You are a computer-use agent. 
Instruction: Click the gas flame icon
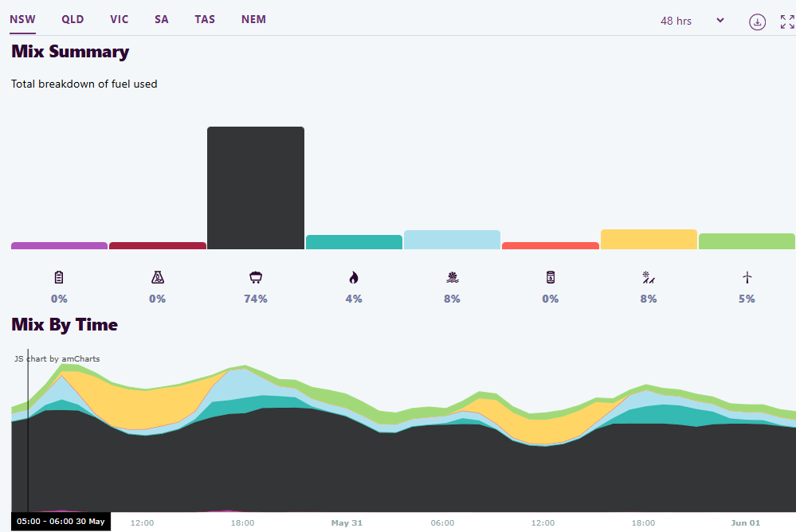tap(354, 277)
